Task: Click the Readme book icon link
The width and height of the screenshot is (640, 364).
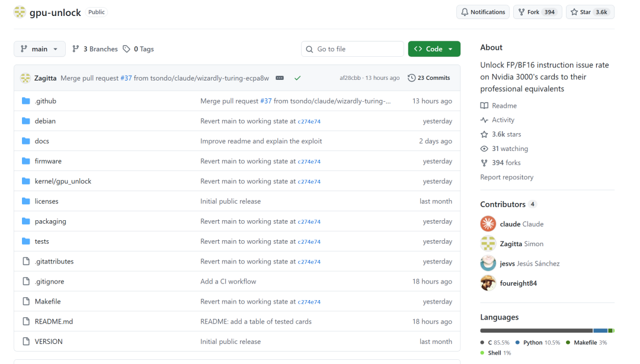Action: (484, 105)
